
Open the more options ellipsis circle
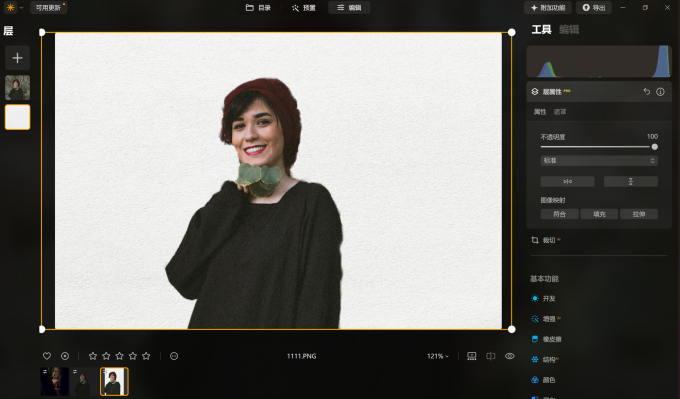(174, 356)
